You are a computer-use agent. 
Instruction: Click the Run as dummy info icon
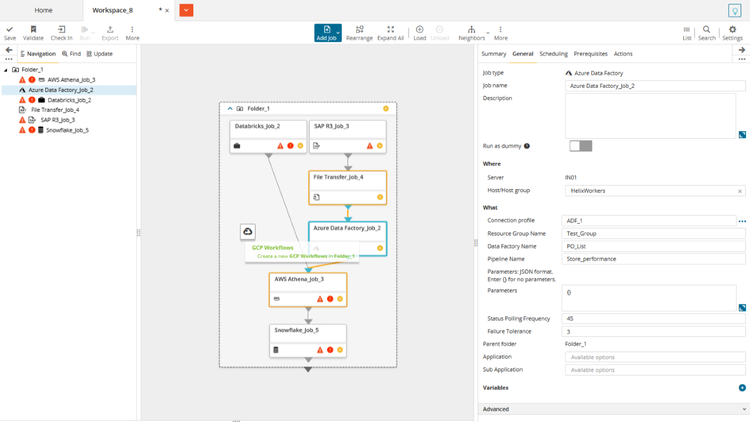tap(527, 146)
